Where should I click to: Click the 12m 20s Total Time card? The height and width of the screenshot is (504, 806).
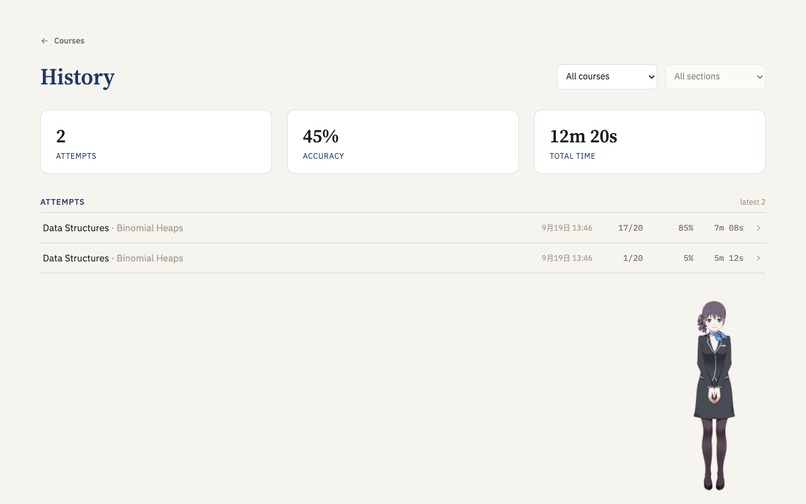tap(650, 141)
